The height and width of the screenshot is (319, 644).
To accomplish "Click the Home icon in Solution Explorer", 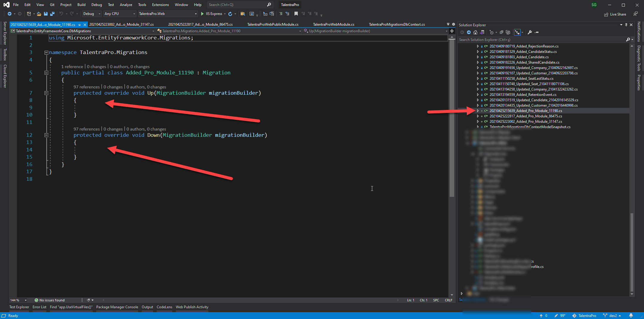I will click(475, 32).
